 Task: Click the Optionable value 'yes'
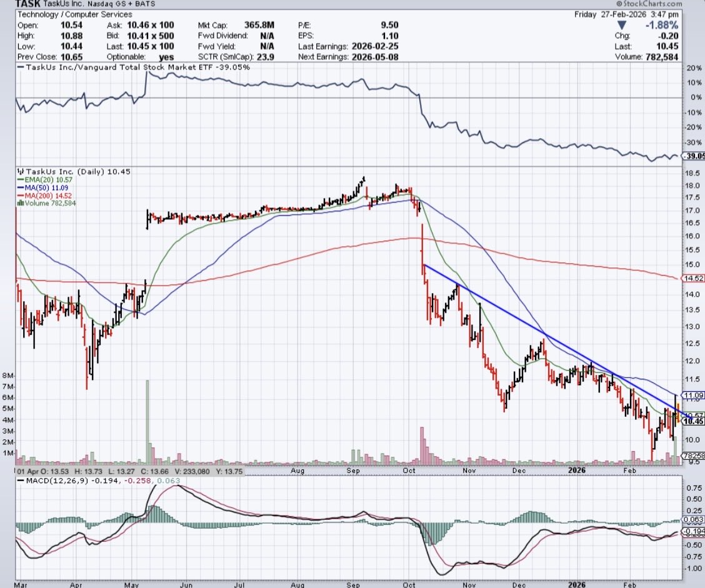166,57
